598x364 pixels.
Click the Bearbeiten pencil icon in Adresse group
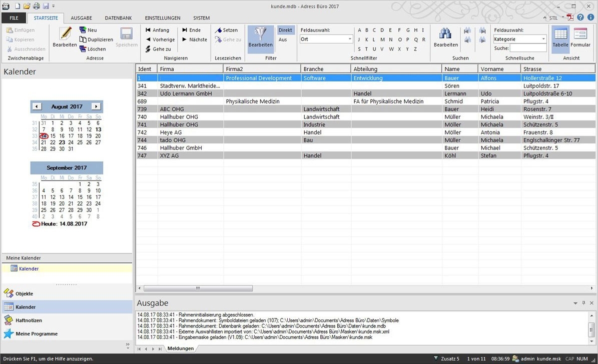[65, 34]
